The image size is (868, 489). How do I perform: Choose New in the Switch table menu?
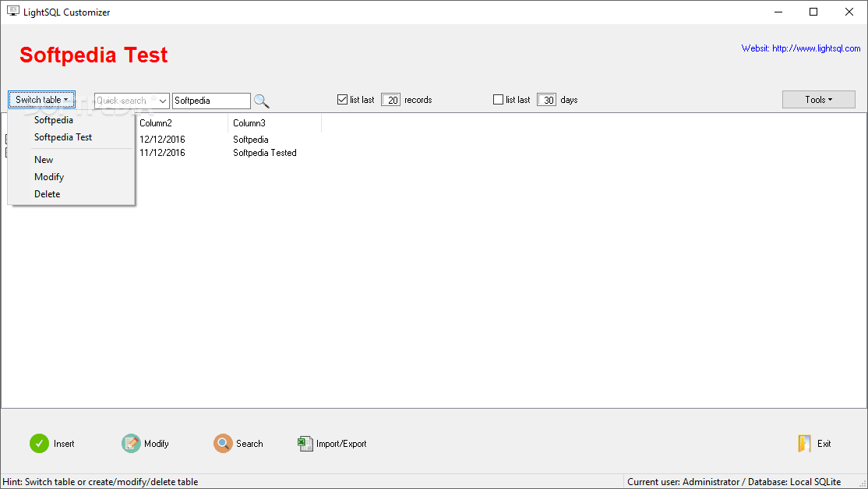pos(44,160)
